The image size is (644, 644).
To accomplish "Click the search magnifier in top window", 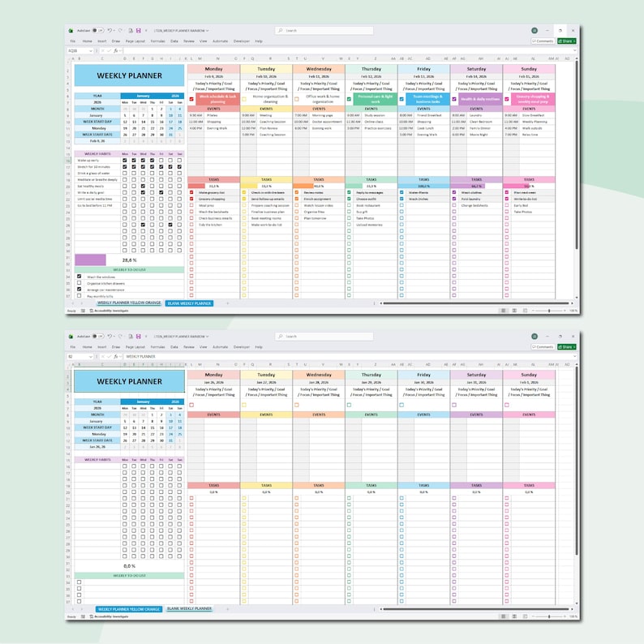I will click(x=281, y=30).
